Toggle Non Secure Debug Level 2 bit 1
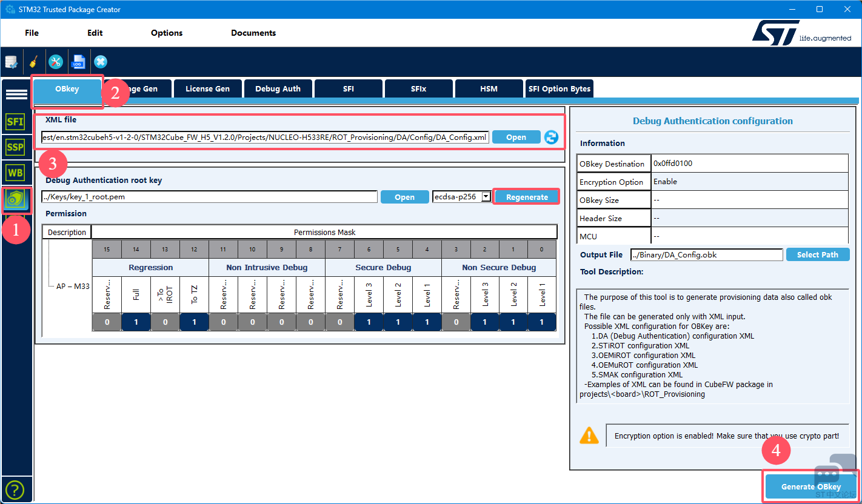The image size is (862, 504). [514, 322]
